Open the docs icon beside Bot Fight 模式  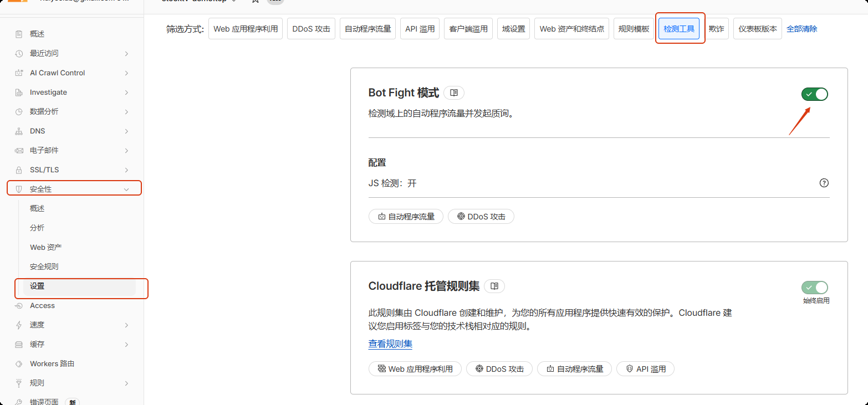[454, 93]
